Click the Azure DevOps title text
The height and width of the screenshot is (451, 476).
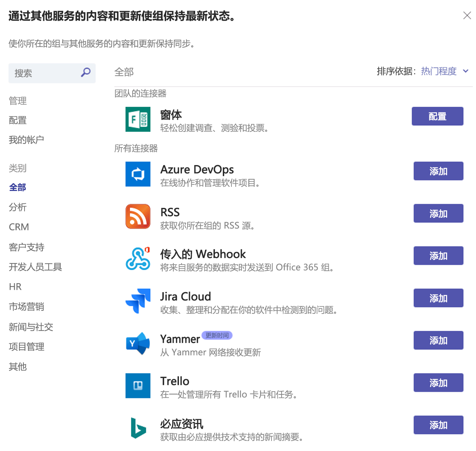click(x=197, y=170)
